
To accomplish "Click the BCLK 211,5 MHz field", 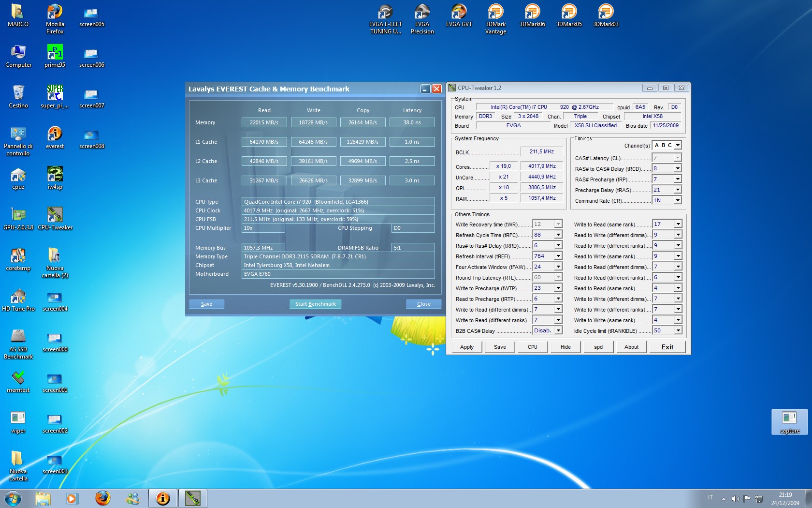I will (541, 151).
